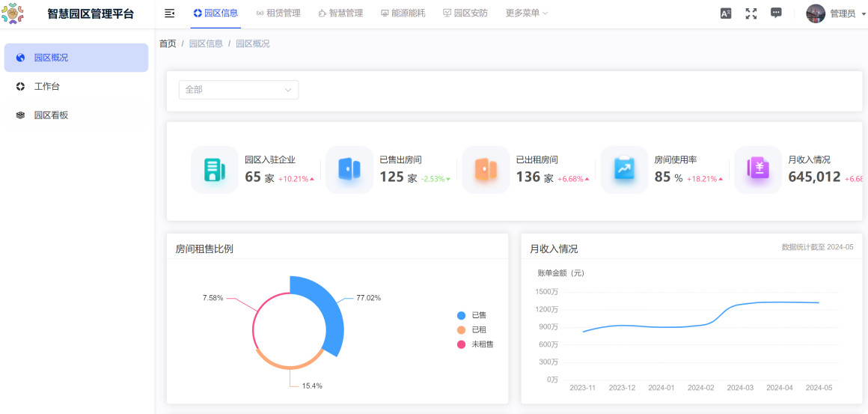
Task: Click the 智慧管理 tab icon
Action: point(323,13)
